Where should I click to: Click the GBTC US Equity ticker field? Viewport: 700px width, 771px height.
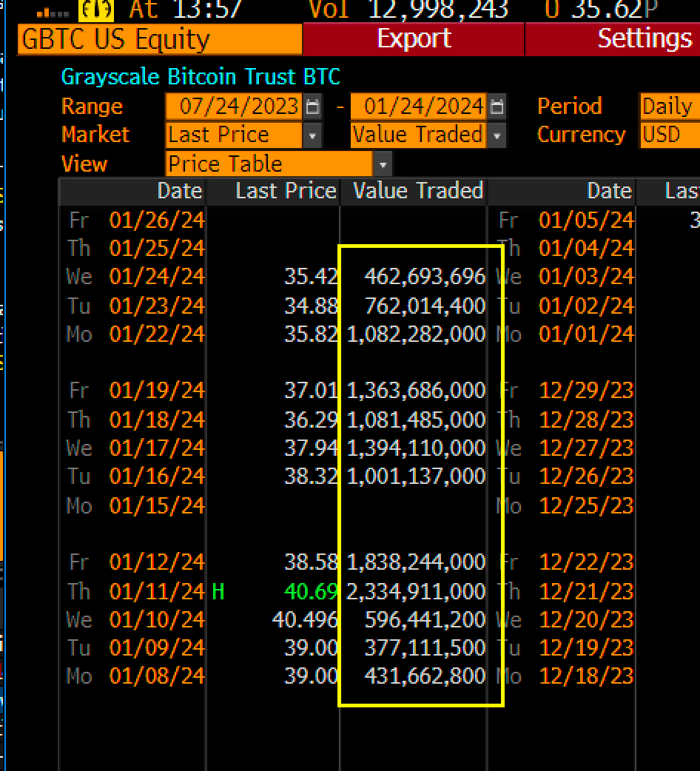tap(160, 38)
